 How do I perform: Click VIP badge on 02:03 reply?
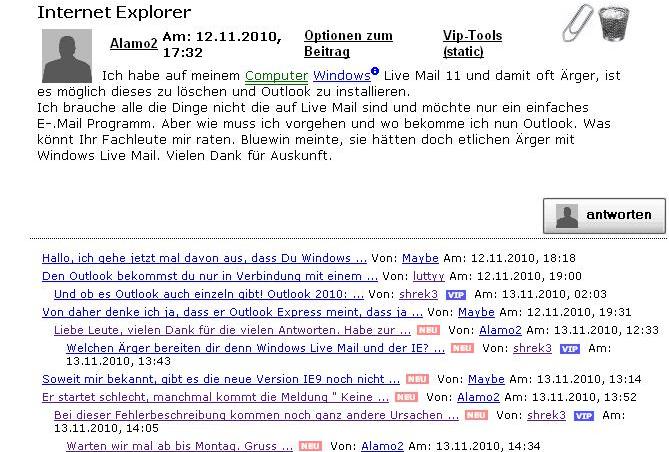pos(456,295)
